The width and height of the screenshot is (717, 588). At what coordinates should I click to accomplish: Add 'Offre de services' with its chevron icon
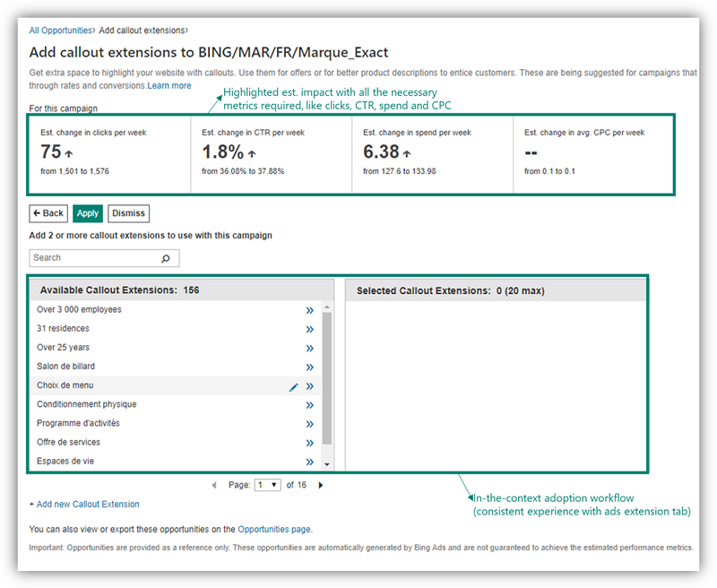[x=309, y=443]
